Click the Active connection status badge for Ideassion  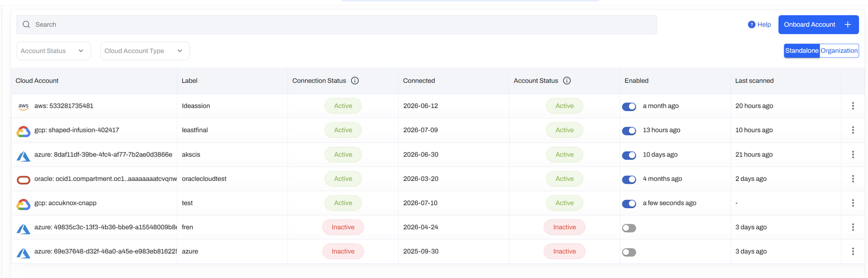(343, 106)
